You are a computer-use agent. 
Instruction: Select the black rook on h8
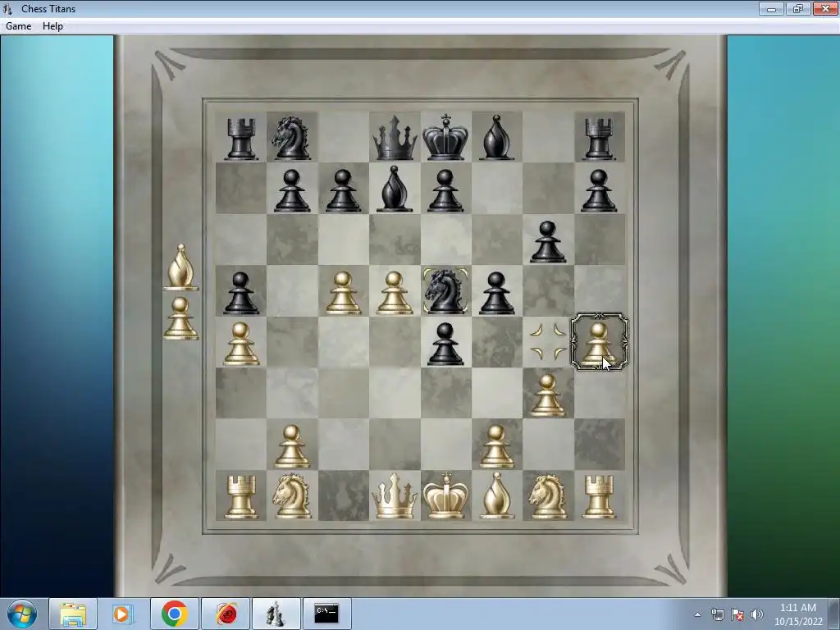click(599, 139)
